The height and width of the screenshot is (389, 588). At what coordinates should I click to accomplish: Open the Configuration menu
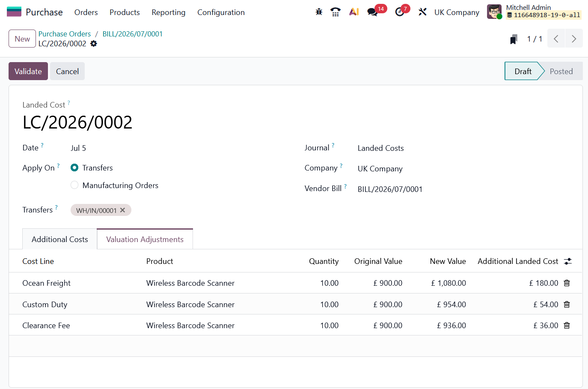click(221, 12)
